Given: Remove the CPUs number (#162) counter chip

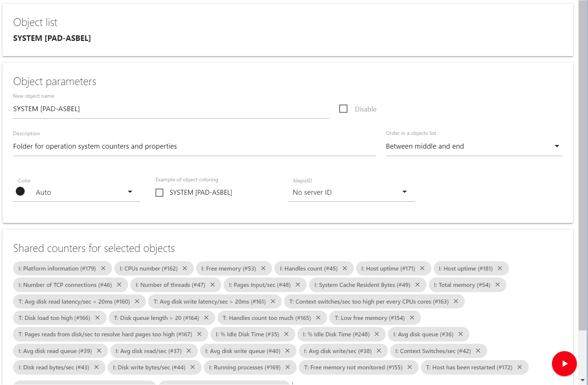Looking at the screenshot, I should [185, 268].
